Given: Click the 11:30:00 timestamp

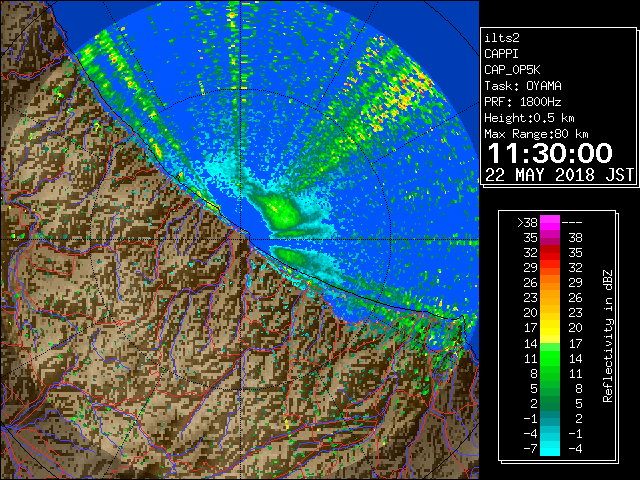Looking at the screenshot, I should pyautogui.click(x=550, y=153).
